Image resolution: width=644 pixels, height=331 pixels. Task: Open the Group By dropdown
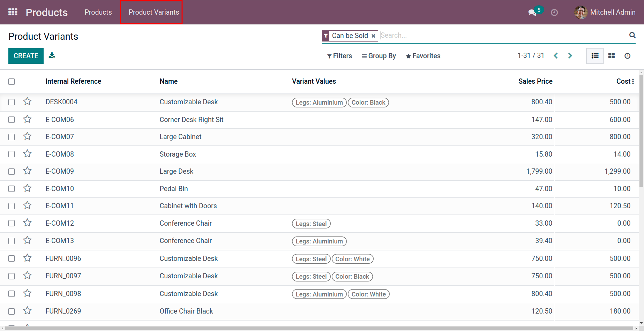click(379, 56)
